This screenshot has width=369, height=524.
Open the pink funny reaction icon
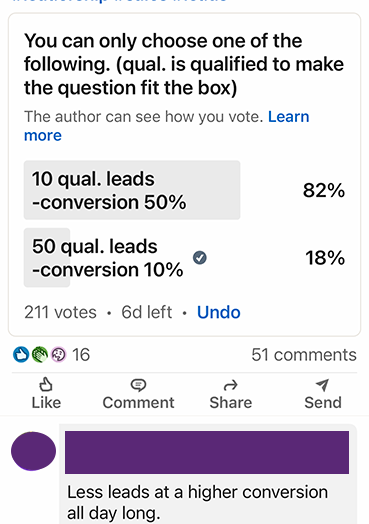58,355
